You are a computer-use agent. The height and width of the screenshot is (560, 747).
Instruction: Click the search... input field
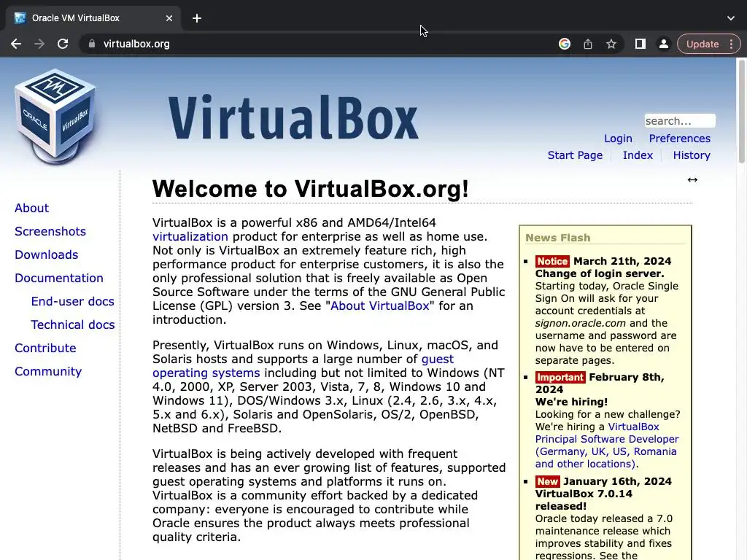tap(679, 121)
